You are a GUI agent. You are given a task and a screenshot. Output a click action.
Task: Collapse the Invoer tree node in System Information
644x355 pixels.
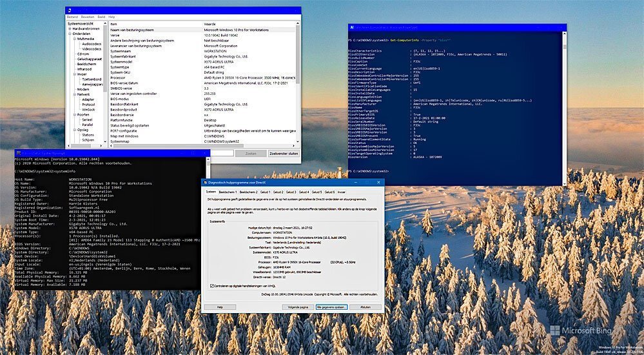(x=75, y=74)
